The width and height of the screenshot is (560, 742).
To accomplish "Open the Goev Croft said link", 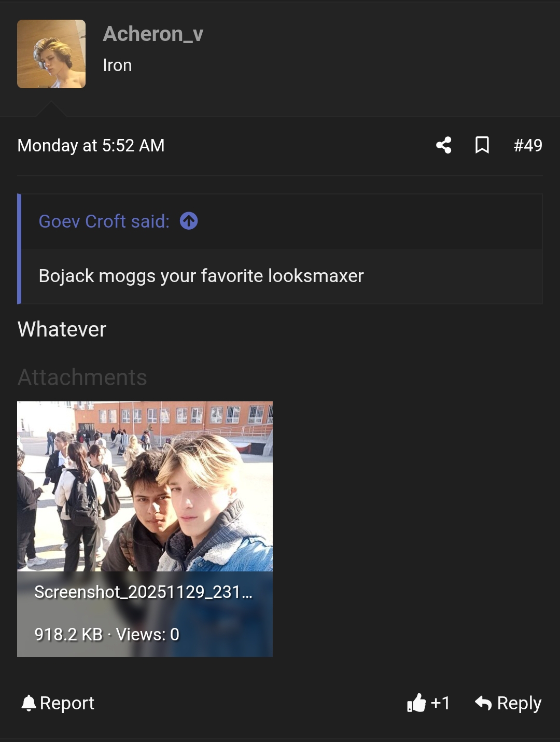I will [x=103, y=221].
